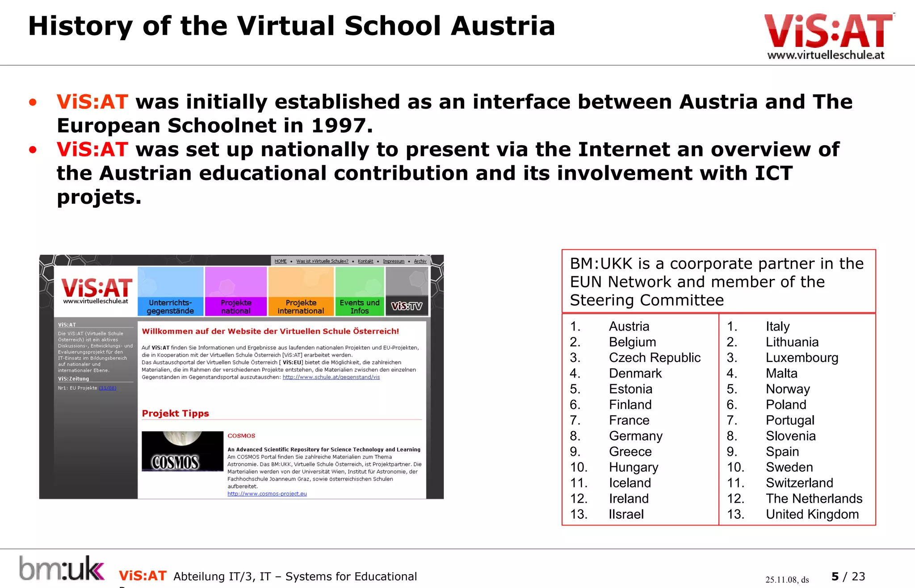Select the Projekte national tab

(x=236, y=291)
